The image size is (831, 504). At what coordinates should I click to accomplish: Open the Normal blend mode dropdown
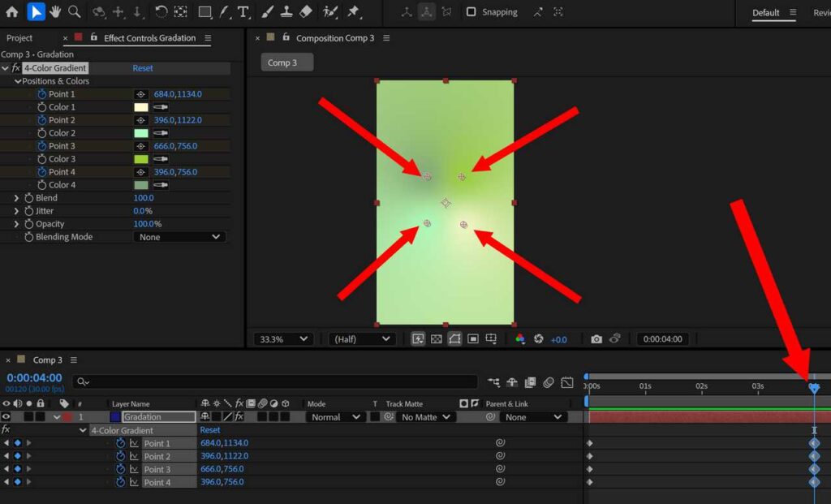click(335, 417)
